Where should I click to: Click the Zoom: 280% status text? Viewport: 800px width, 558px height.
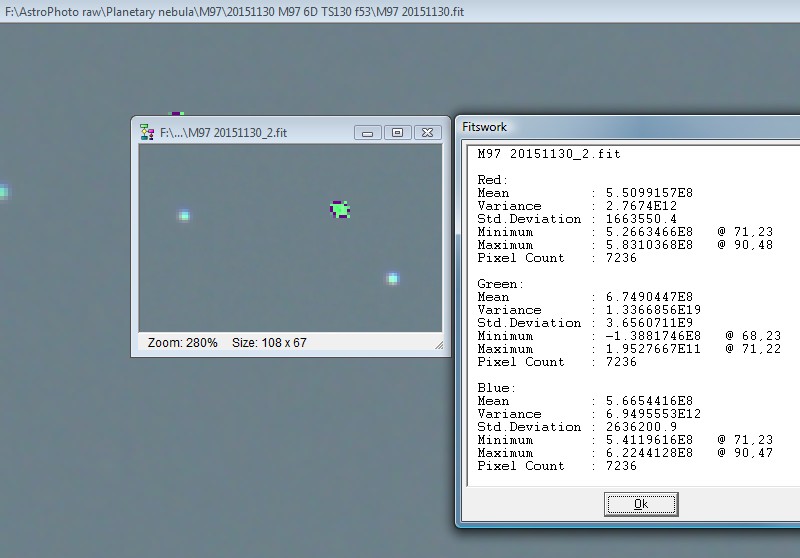tap(183, 343)
